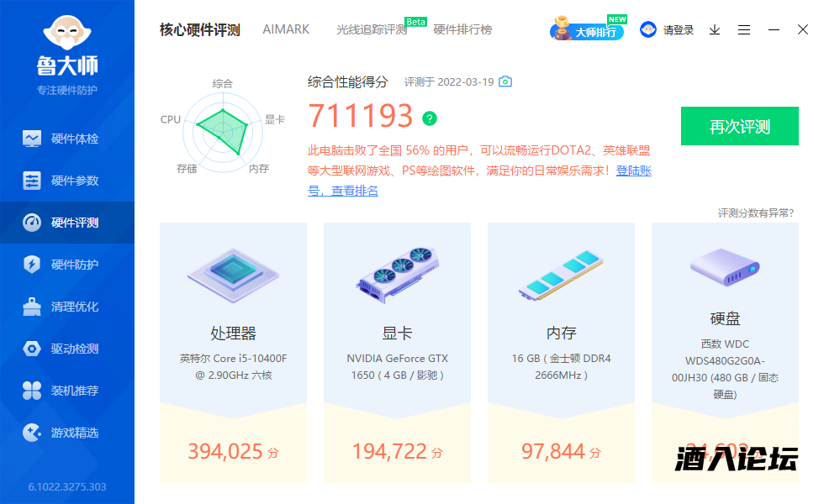Switch to the AIMARK tab
The height and width of the screenshot is (504, 824).
coord(286,29)
